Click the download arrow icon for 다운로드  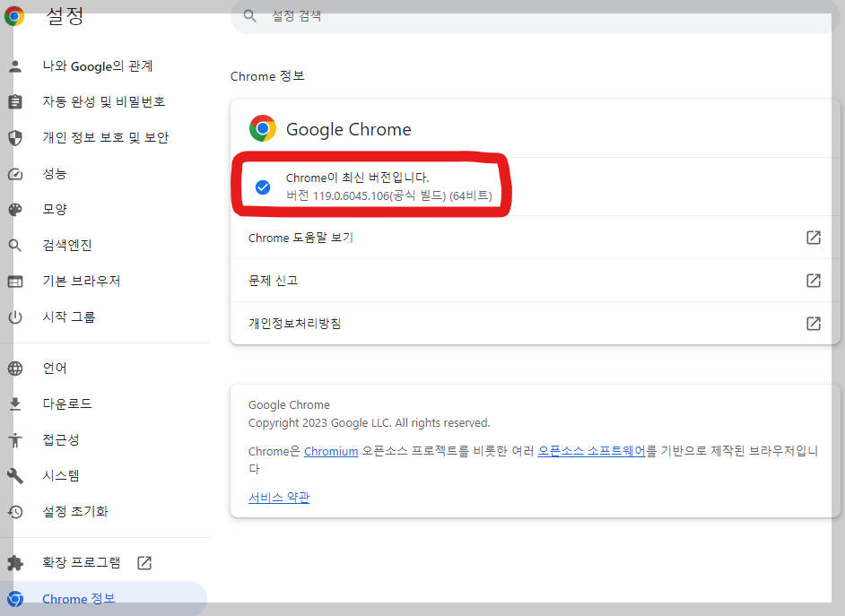pyautogui.click(x=15, y=403)
